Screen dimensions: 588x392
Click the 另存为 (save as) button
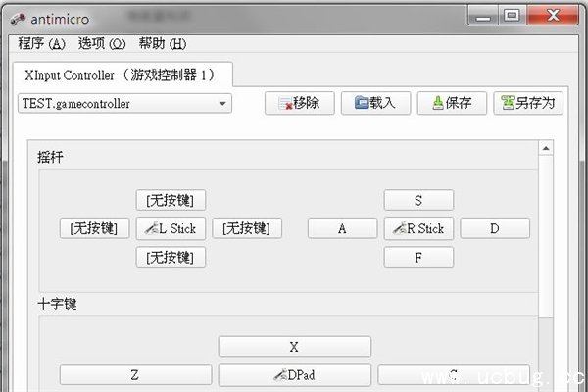[x=528, y=103]
